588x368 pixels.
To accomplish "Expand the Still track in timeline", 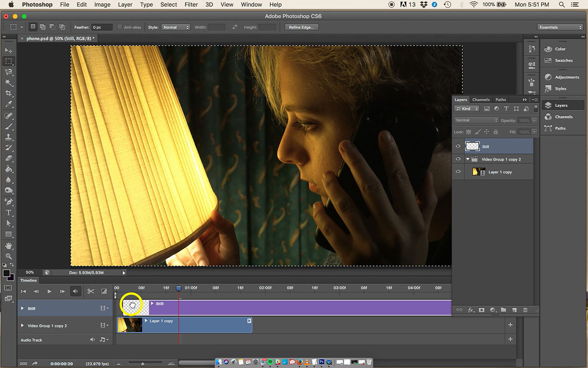I will coord(22,309).
